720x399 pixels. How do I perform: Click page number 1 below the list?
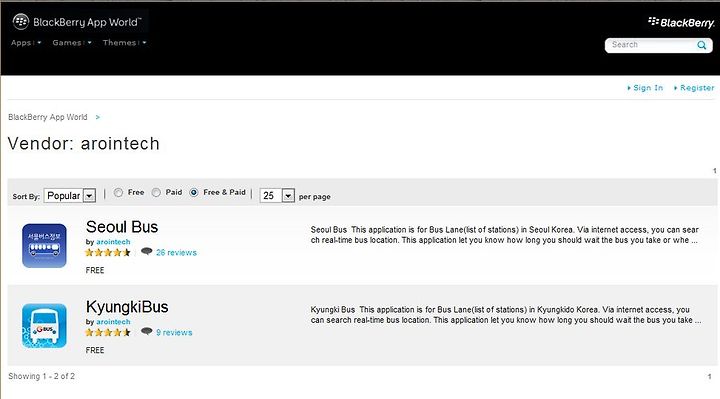pyautogui.click(x=709, y=377)
